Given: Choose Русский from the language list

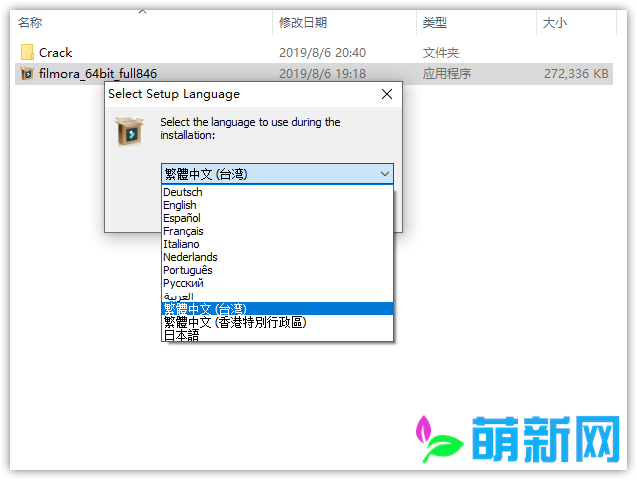Looking at the screenshot, I should 277,283.
